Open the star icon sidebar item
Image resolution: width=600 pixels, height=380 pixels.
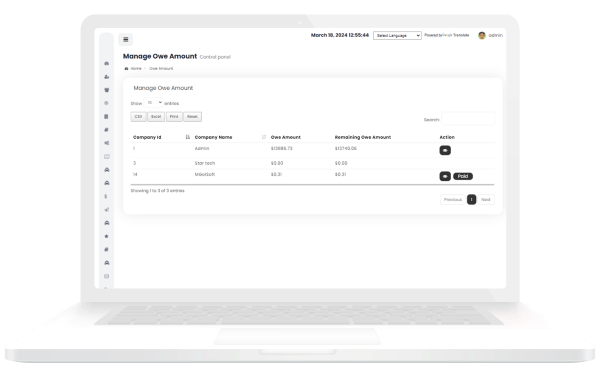[106, 236]
